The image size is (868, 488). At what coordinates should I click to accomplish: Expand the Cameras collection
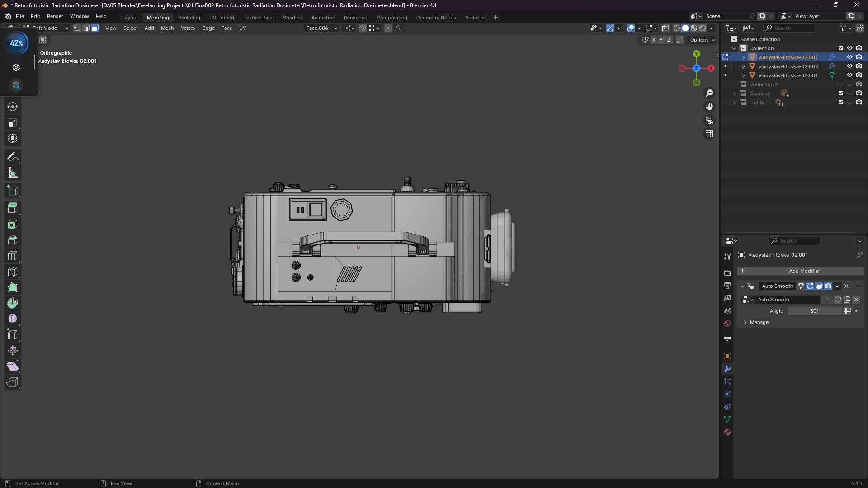click(734, 94)
